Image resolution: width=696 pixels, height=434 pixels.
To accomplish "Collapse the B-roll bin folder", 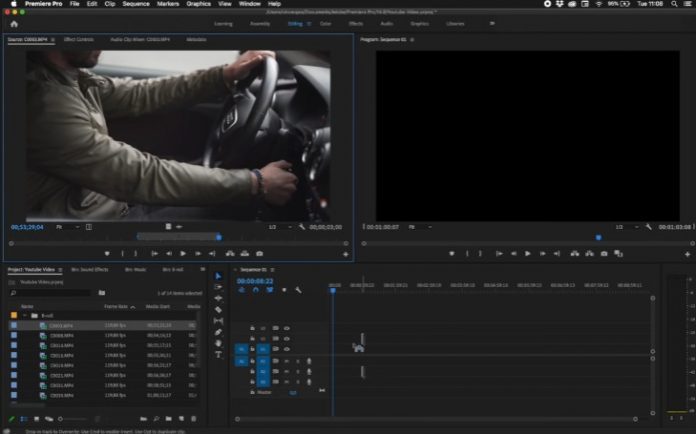I will point(25,316).
